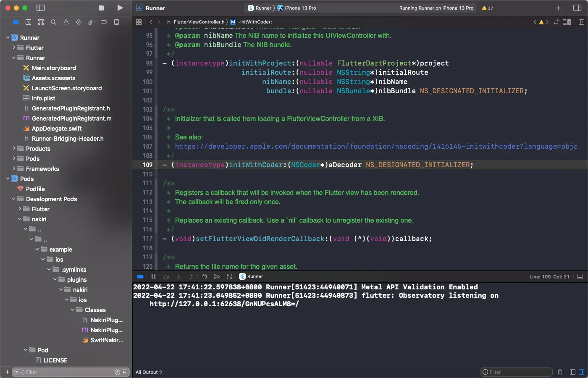The image size is (588, 378).
Task: Collapse the Development Pods folder
Action: (14, 199)
